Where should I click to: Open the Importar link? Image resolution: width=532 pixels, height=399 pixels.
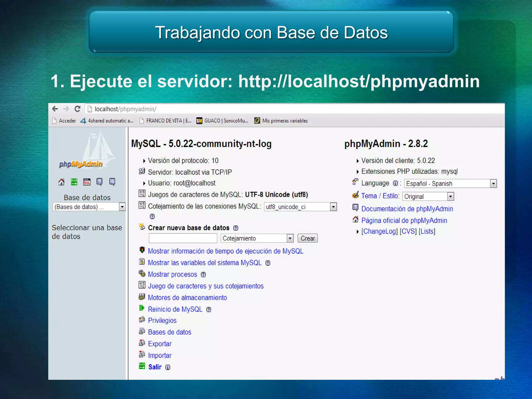pyautogui.click(x=160, y=356)
